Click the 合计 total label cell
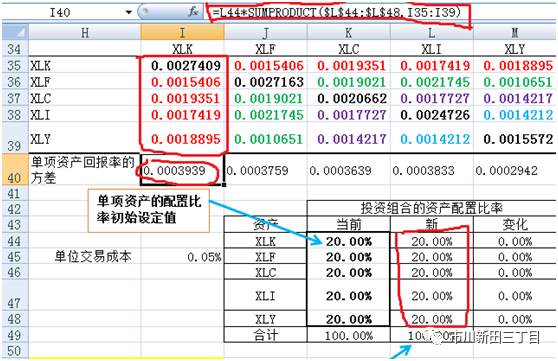The height and width of the screenshot is (361, 558). click(265, 335)
